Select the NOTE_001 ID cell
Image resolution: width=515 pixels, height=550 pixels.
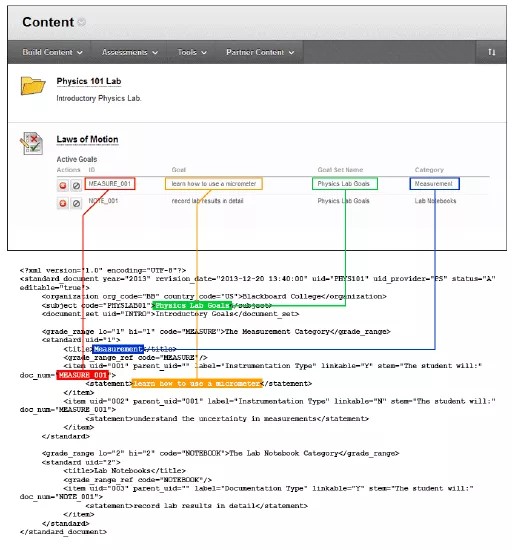click(x=103, y=201)
